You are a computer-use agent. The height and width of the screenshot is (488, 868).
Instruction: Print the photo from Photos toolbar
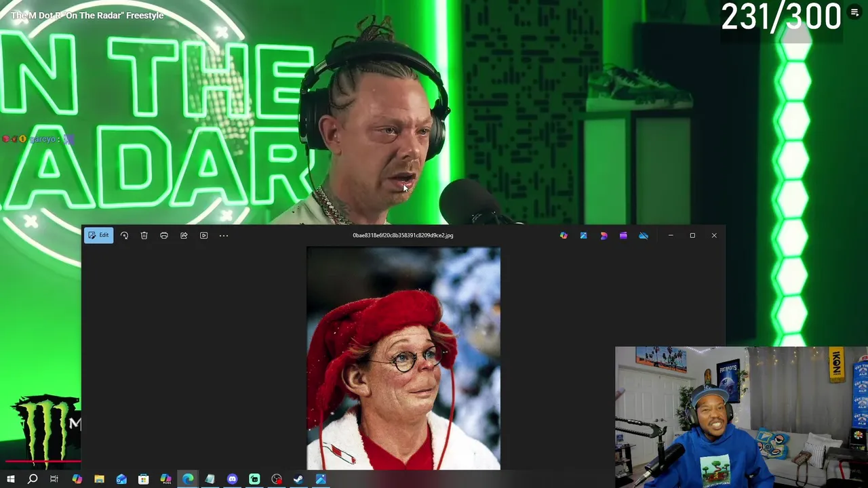[x=163, y=235]
